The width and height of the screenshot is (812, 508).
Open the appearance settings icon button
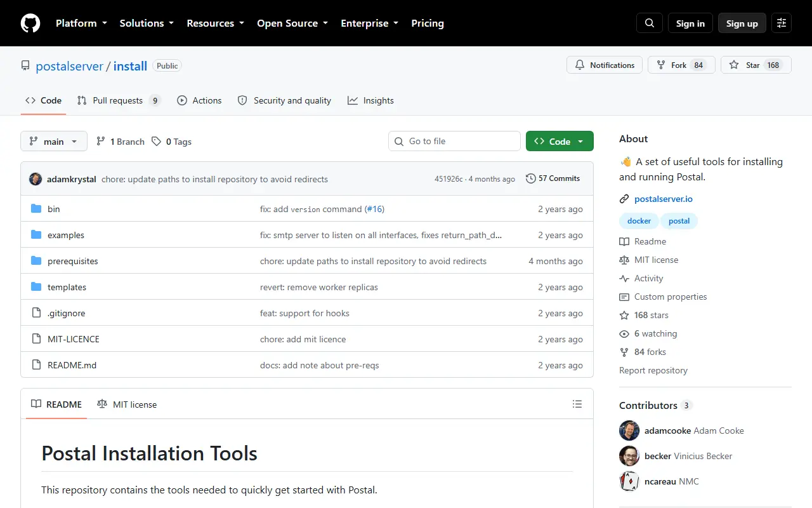pos(782,23)
